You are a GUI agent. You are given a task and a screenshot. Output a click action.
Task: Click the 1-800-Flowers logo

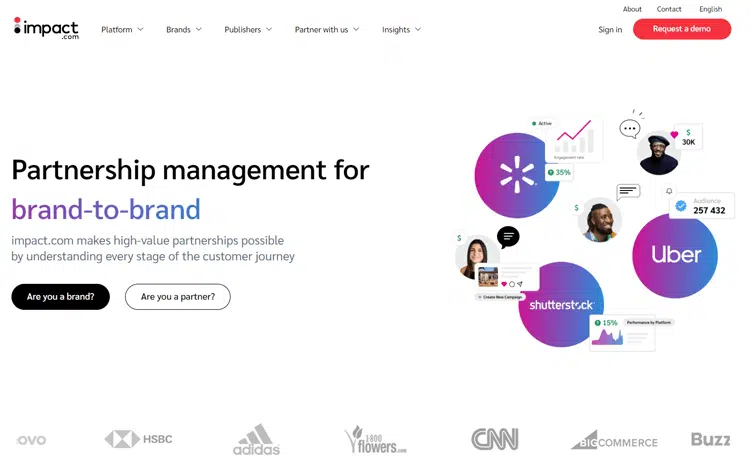click(375, 439)
